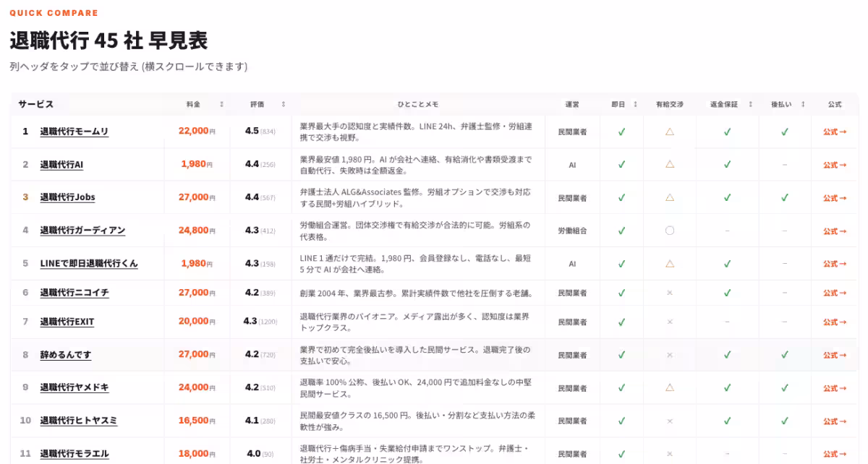
Task: Visit 公式 arrow link for 退職代行ニコイチ
Action: click(835, 293)
